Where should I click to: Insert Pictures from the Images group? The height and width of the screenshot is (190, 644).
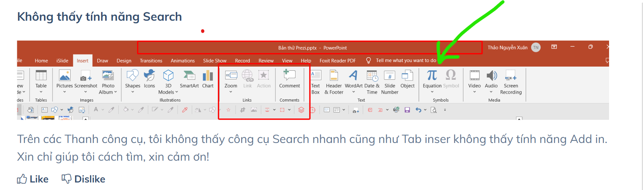pos(65,82)
